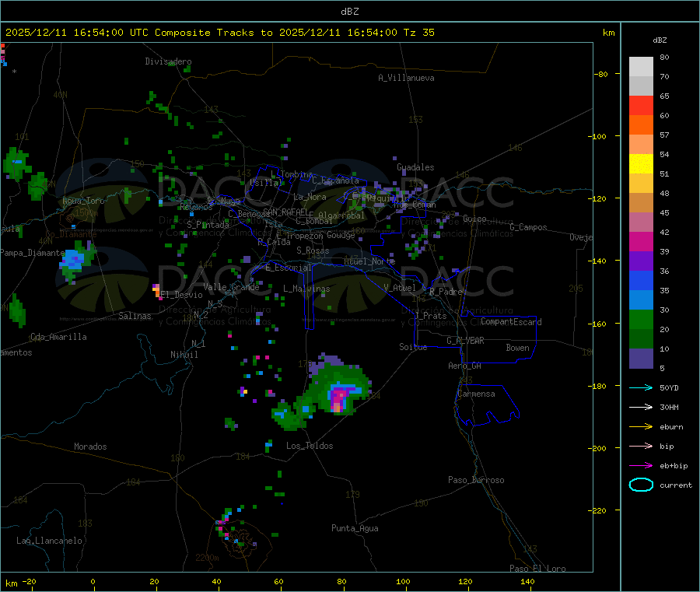Click the Soitue map label
The image size is (700, 592).
(x=413, y=347)
